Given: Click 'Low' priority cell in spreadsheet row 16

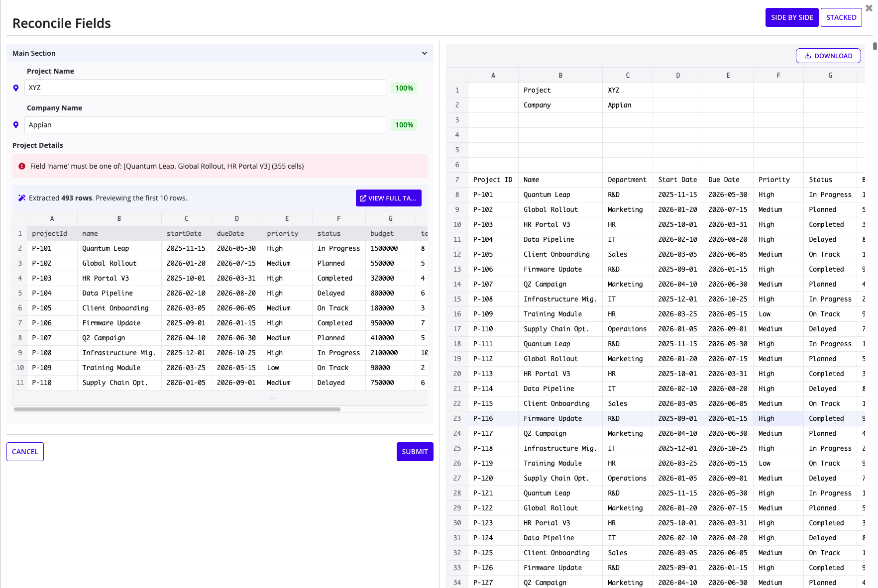Looking at the screenshot, I should pyautogui.click(x=778, y=314).
